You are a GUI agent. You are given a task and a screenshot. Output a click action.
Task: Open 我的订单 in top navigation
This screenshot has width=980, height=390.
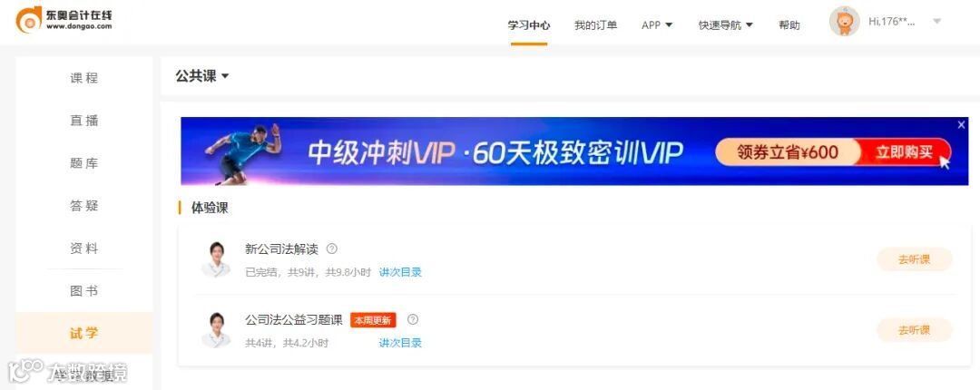click(x=595, y=25)
